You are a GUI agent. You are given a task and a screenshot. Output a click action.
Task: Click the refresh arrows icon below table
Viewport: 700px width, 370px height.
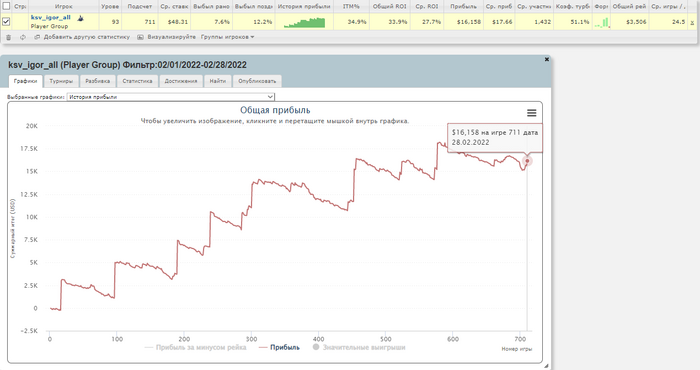pos(23,37)
